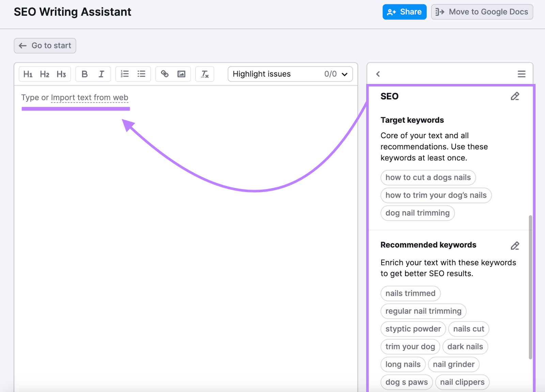Apply the H3 heading format

click(61, 74)
